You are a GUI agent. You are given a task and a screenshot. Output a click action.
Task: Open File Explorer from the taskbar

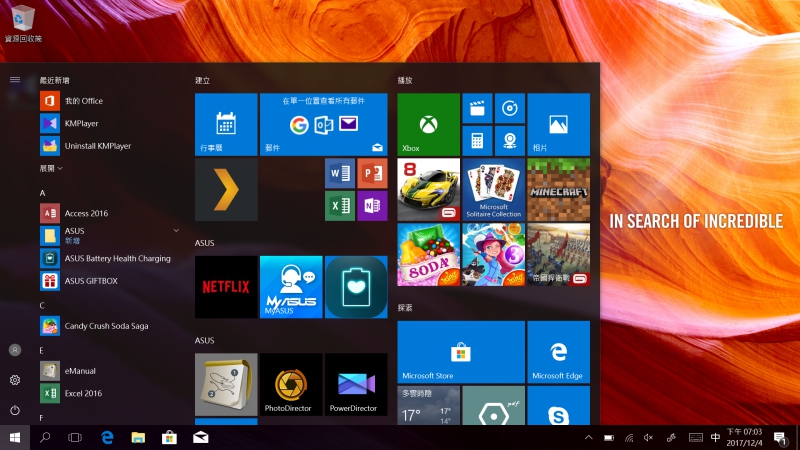[x=138, y=437]
